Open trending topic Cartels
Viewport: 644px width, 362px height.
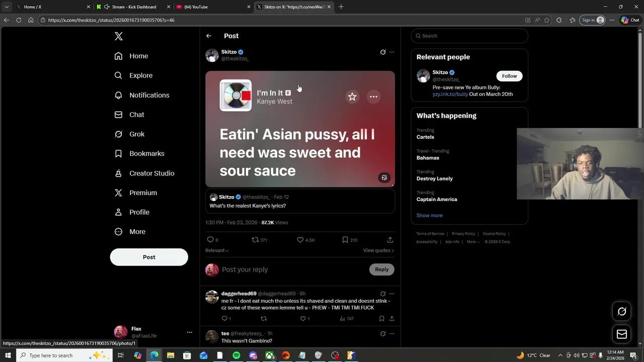click(x=425, y=137)
